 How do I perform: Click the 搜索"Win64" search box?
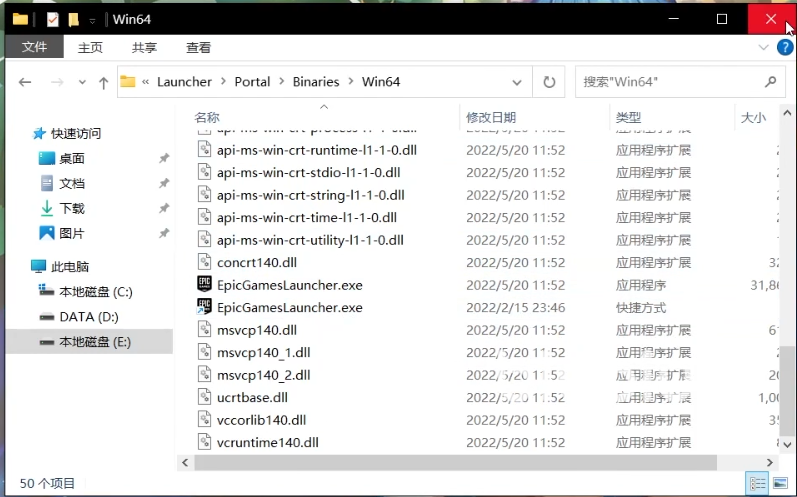[x=668, y=82]
